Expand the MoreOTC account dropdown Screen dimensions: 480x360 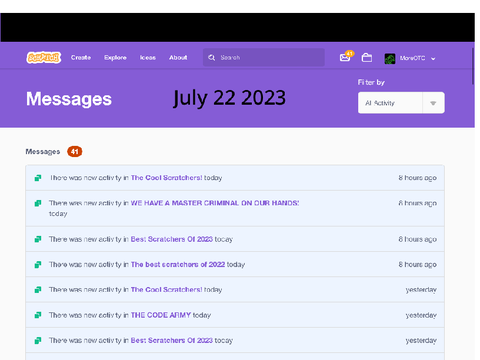coord(433,59)
